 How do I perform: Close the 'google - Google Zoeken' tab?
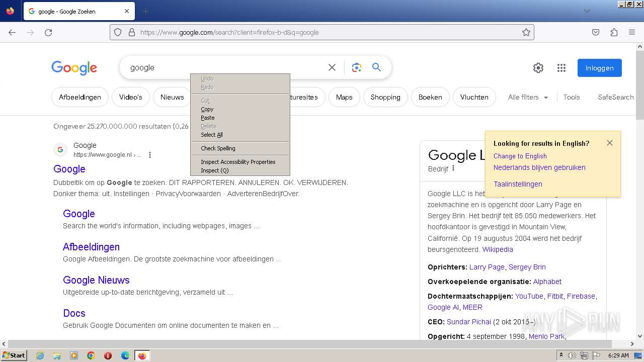(127, 11)
